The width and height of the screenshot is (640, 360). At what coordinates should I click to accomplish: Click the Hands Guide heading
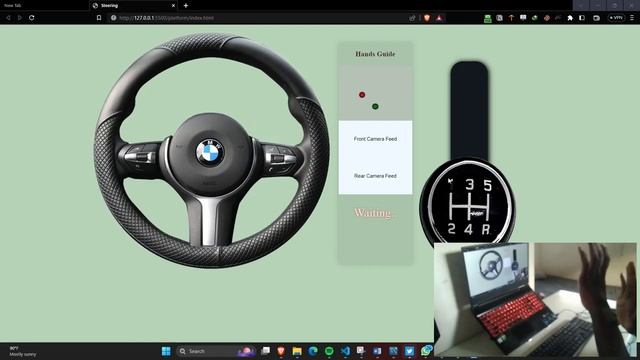[375, 54]
